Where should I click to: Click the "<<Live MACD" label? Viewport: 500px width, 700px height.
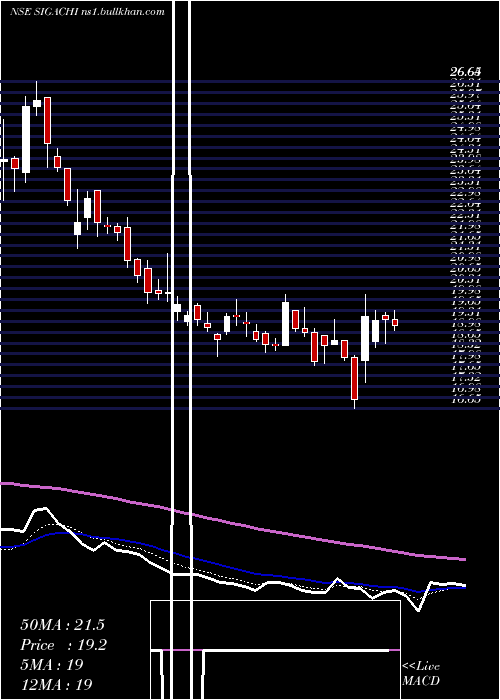(421, 674)
